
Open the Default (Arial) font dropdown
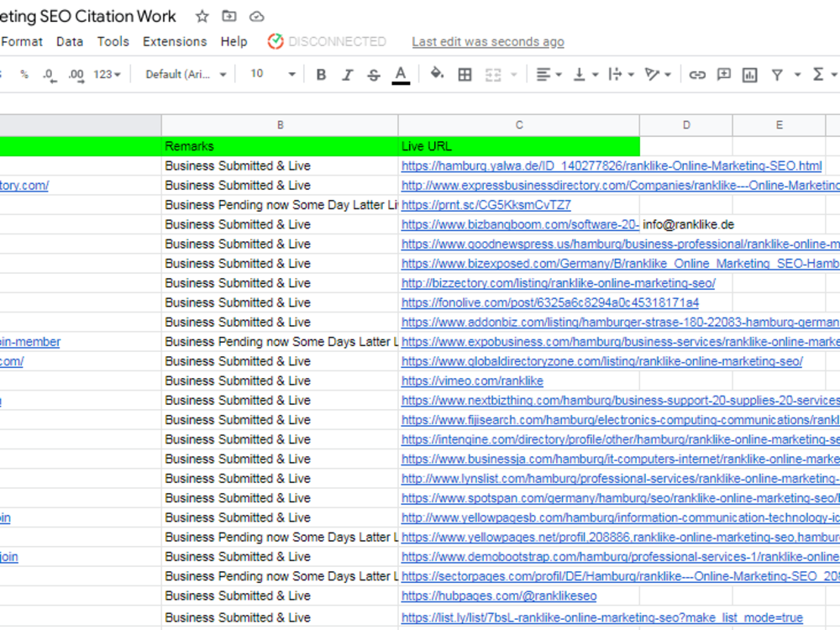(x=186, y=75)
